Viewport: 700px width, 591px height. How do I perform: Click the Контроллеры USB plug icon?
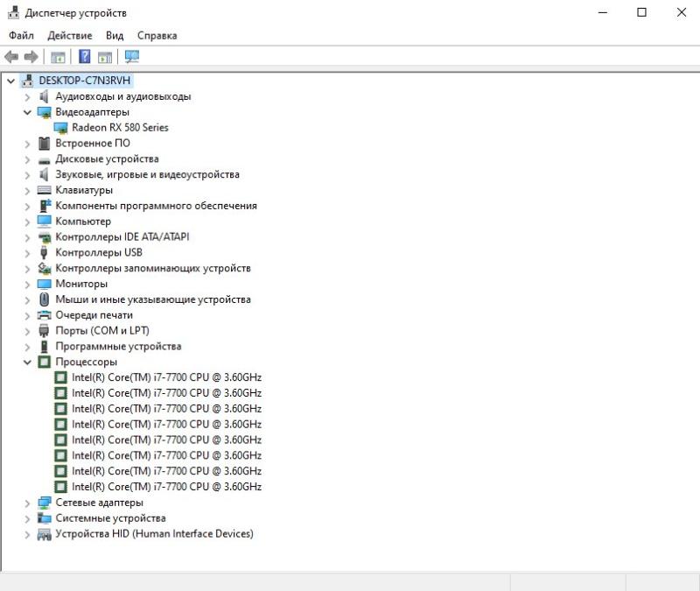click(x=44, y=252)
